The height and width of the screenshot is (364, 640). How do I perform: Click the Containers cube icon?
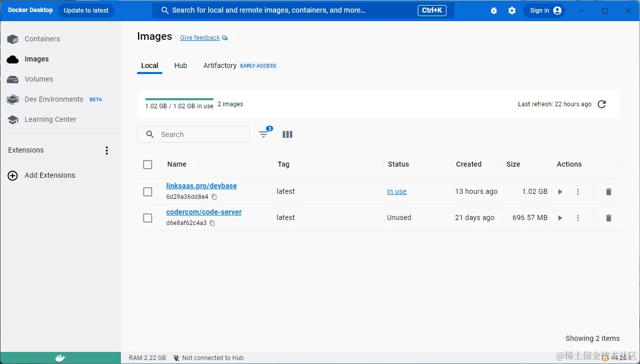tap(13, 39)
